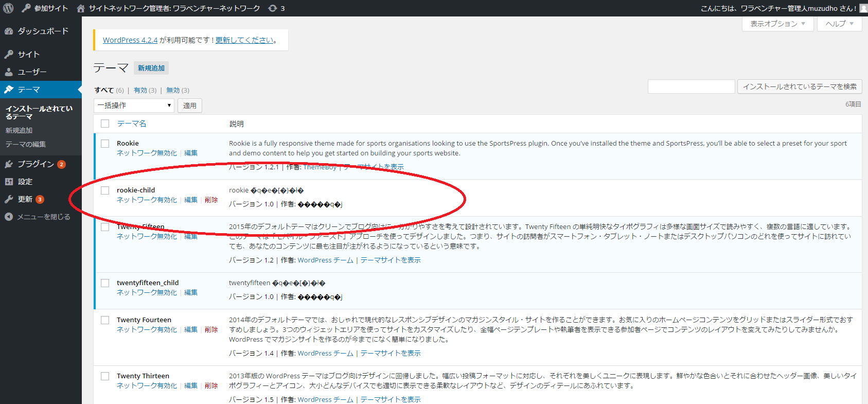Click 編集 for the Rookie theme

click(191, 153)
